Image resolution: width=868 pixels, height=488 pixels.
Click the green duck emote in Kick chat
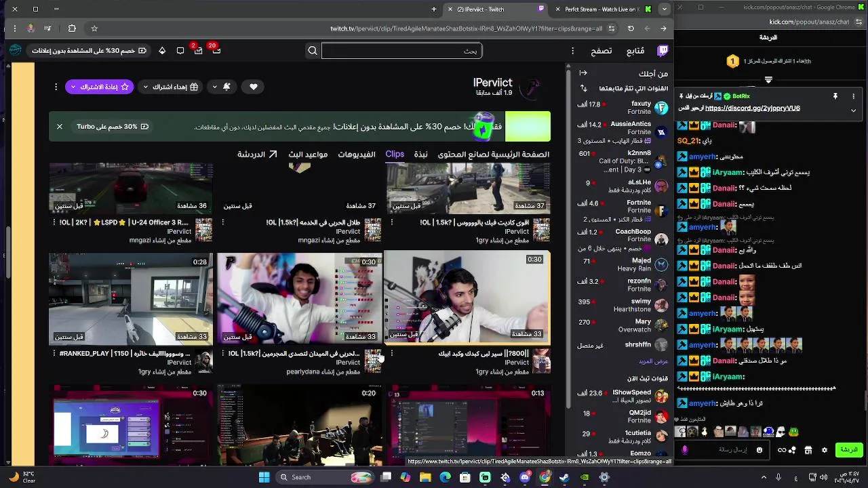793,431
